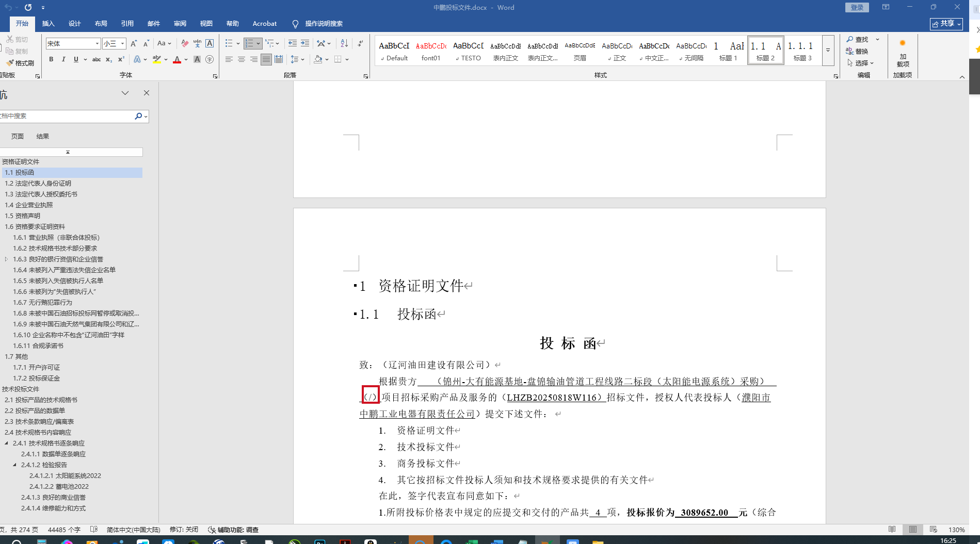980x544 pixels.
Task: Open the Select (选择) dropdown
Action: pos(860,63)
